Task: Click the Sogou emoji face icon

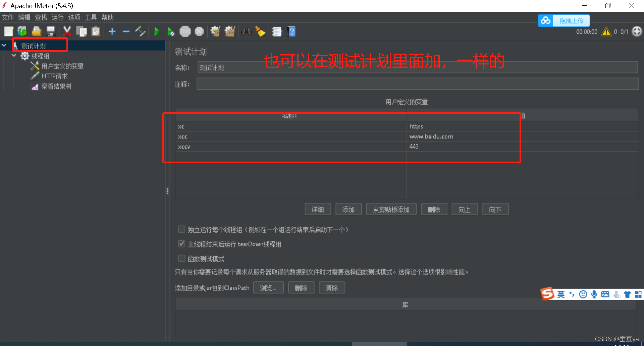Action: 583,294
